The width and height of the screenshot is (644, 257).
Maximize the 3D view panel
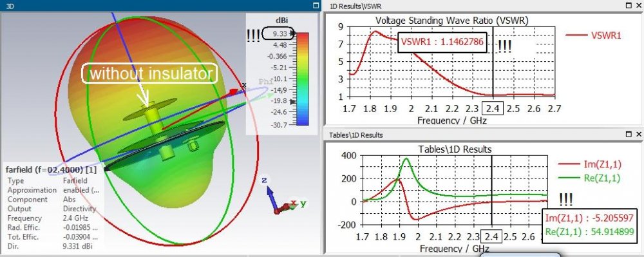tap(316, 5)
